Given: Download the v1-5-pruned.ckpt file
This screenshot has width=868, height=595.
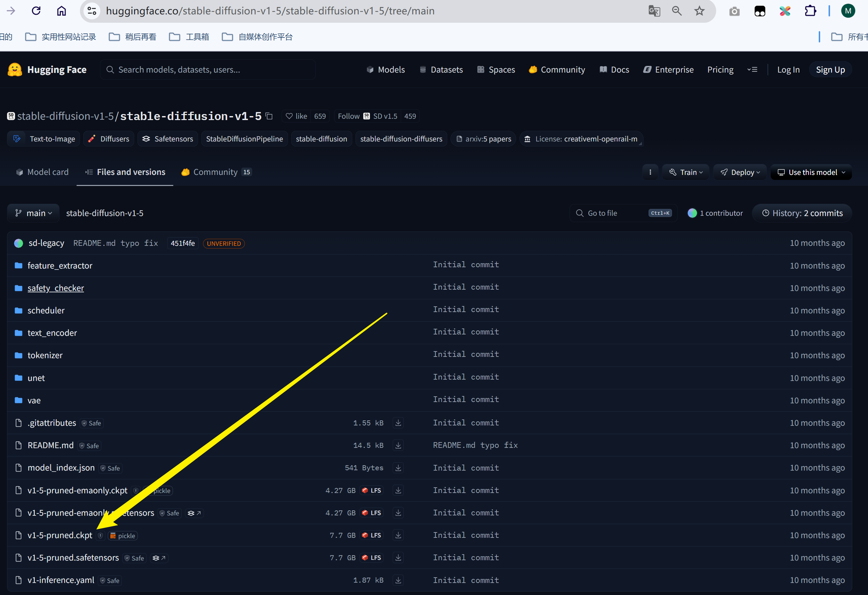Looking at the screenshot, I should [x=398, y=535].
